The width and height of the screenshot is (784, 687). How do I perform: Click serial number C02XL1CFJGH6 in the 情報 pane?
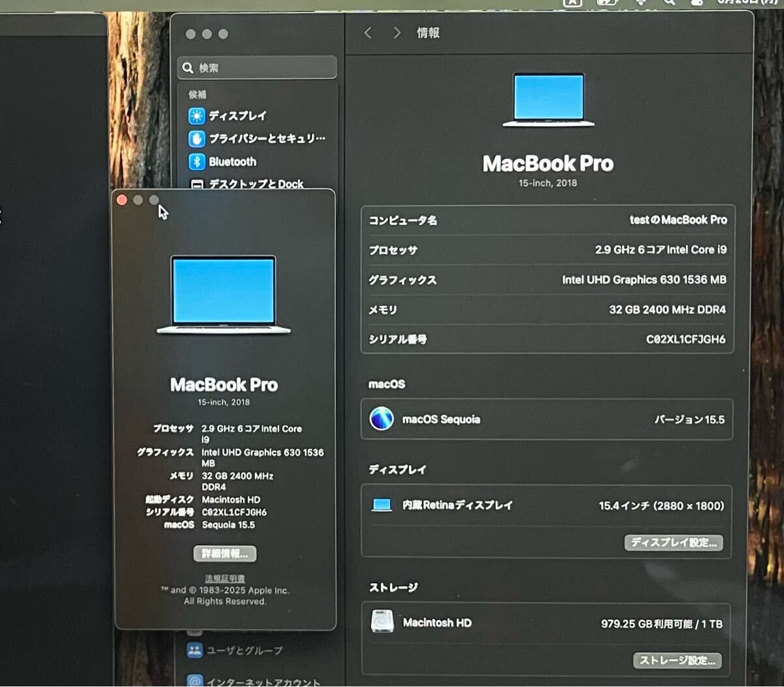pyautogui.click(x=685, y=339)
